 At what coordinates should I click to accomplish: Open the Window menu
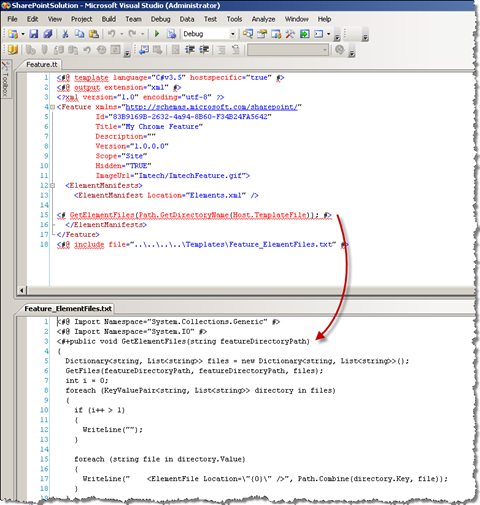coord(296,19)
